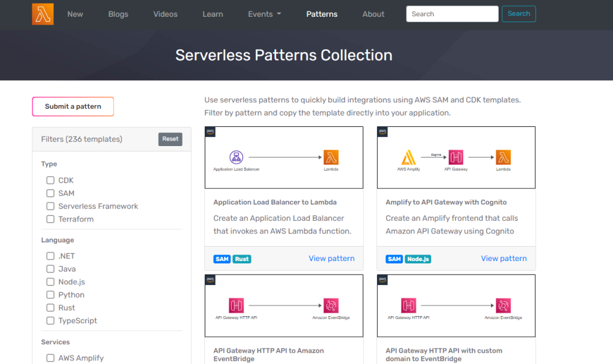The image size is (613, 364).
Task: Reset all active filters
Action: click(x=170, y=138)
